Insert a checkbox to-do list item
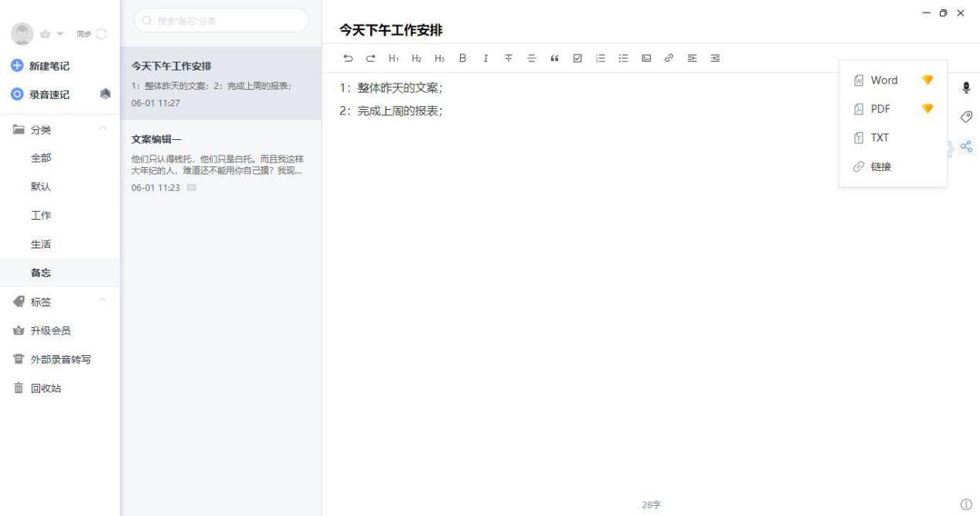 click(x=577, y=58)
